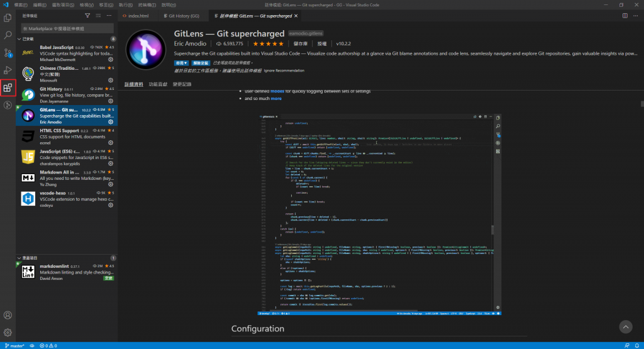Click the Ignore Recommendation link
This screenshot has width=644, height=349.
tap(284, 70)
